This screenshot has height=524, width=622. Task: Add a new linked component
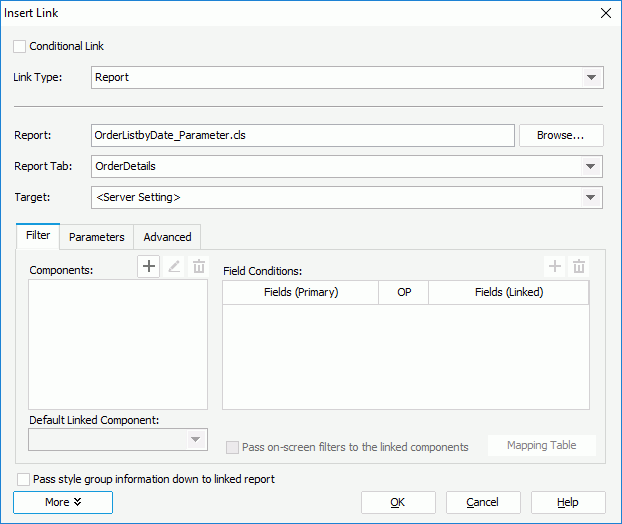point(149,266)
